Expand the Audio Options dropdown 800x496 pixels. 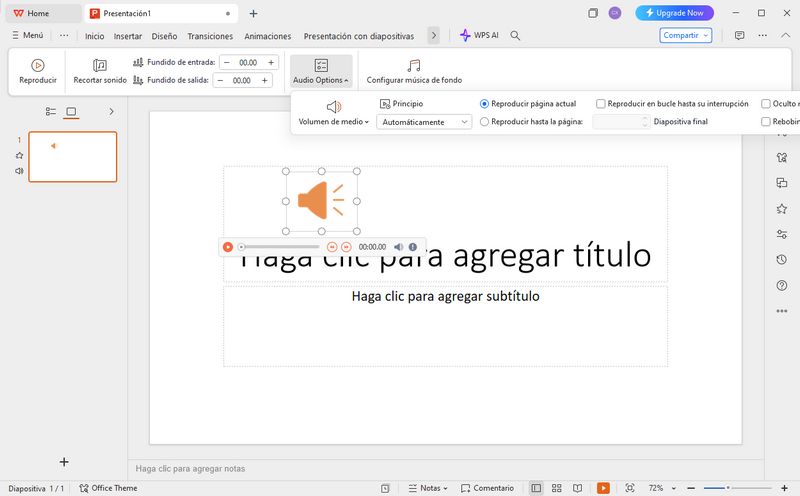point(321,70)
